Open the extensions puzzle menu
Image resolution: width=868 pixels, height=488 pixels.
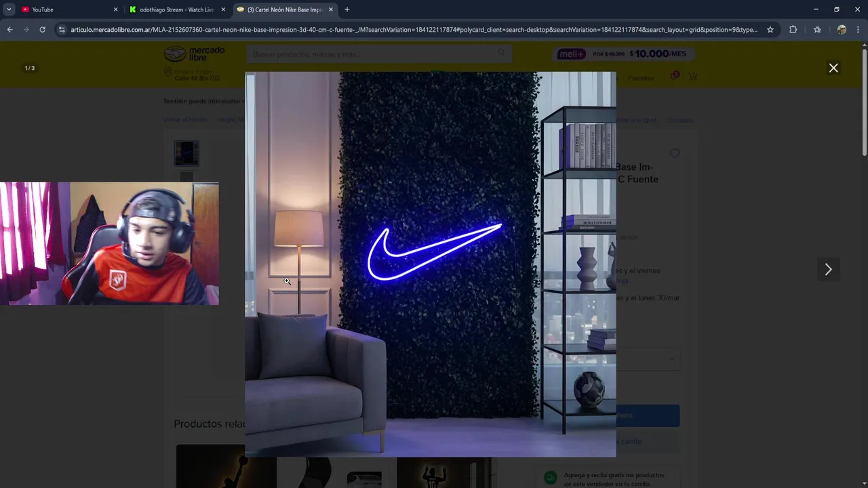point(793,30)
